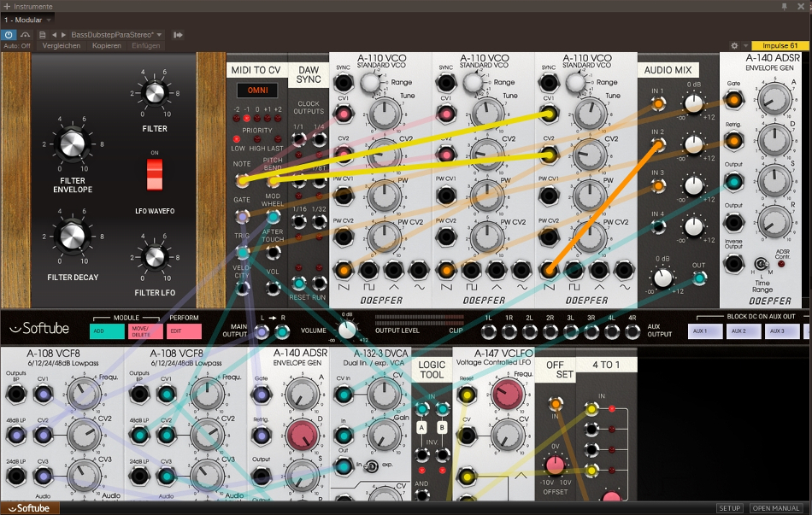Screen dimensions: 812x515
Task: Open the 1 - Modular instrument dropdown
Action: pos(28,20)
